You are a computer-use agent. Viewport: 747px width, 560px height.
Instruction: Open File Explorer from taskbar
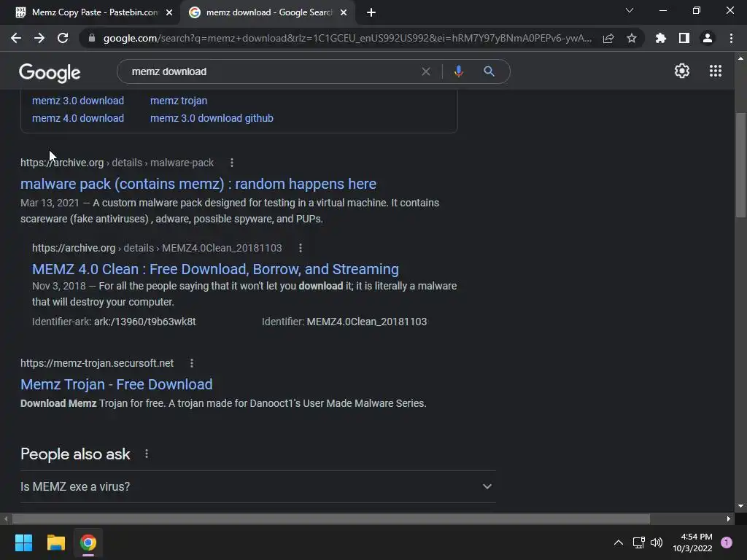click(55, 542)
